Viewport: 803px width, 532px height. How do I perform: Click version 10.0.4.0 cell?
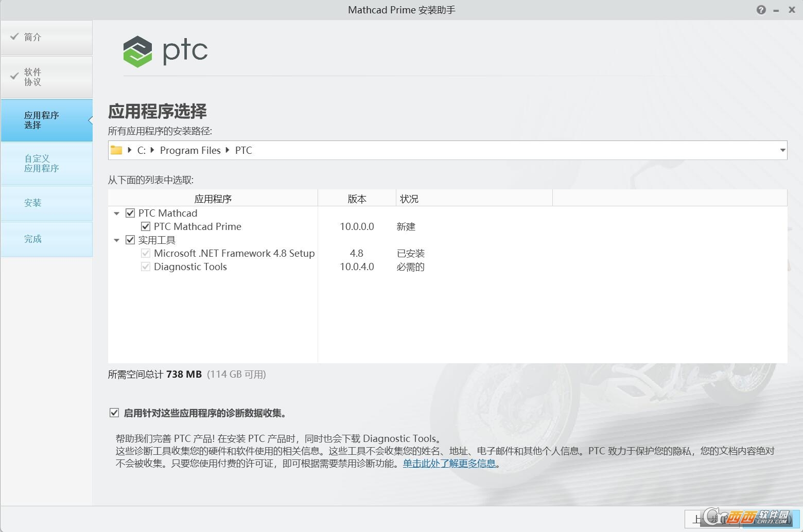point(357,267)
